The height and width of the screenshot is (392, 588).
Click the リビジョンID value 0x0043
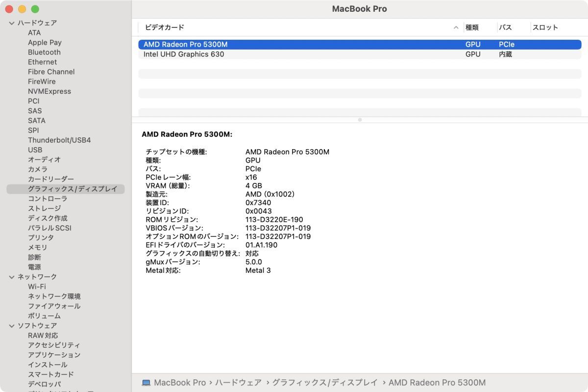(259, 211)
